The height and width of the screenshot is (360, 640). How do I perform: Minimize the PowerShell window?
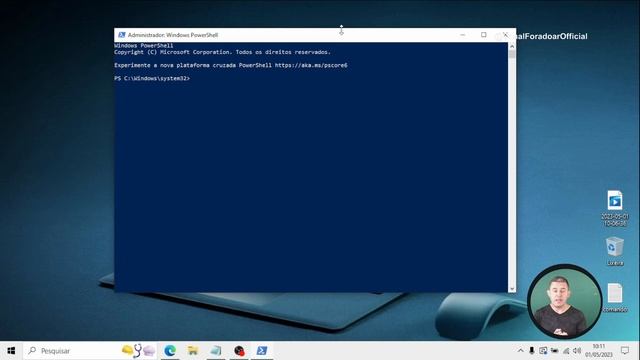pyautogui.click(x=462, y=35)
